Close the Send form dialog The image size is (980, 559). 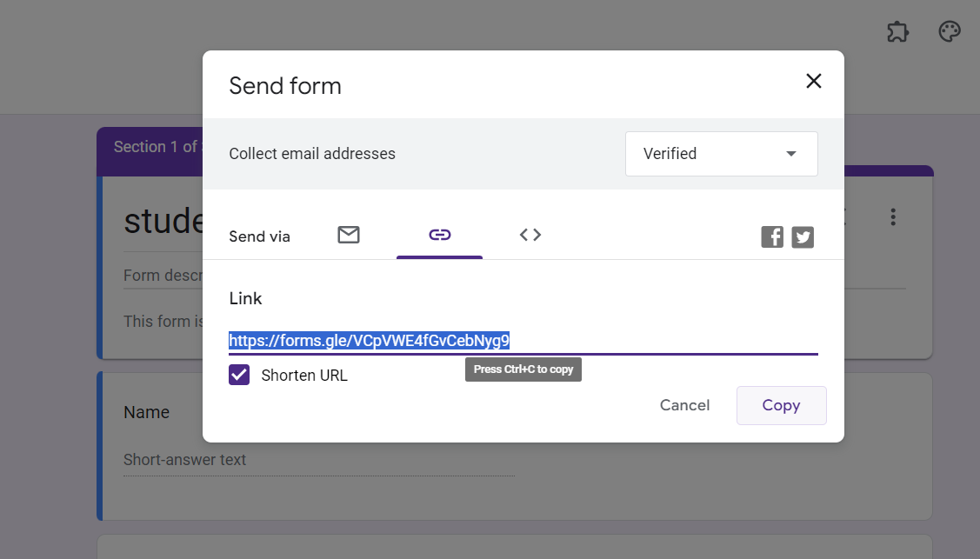pos(813,81)
